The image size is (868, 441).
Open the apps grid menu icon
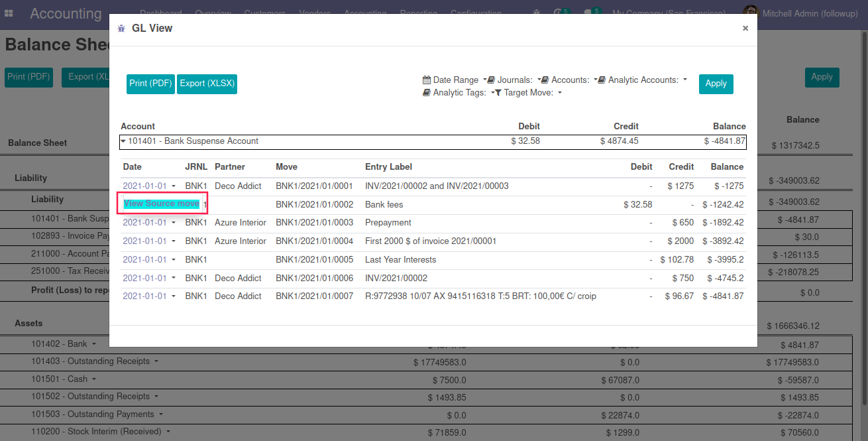9,13
